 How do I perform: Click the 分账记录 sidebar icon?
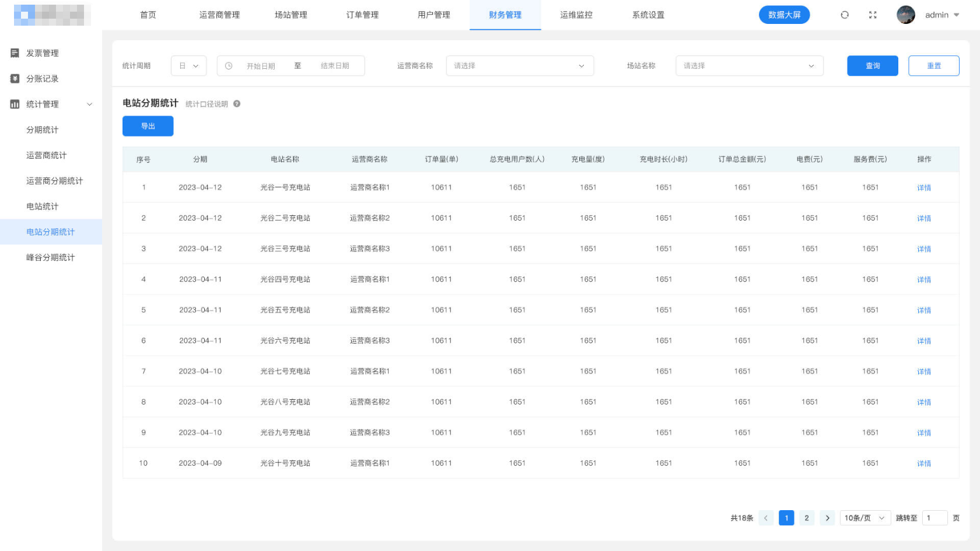coord(15,79)
